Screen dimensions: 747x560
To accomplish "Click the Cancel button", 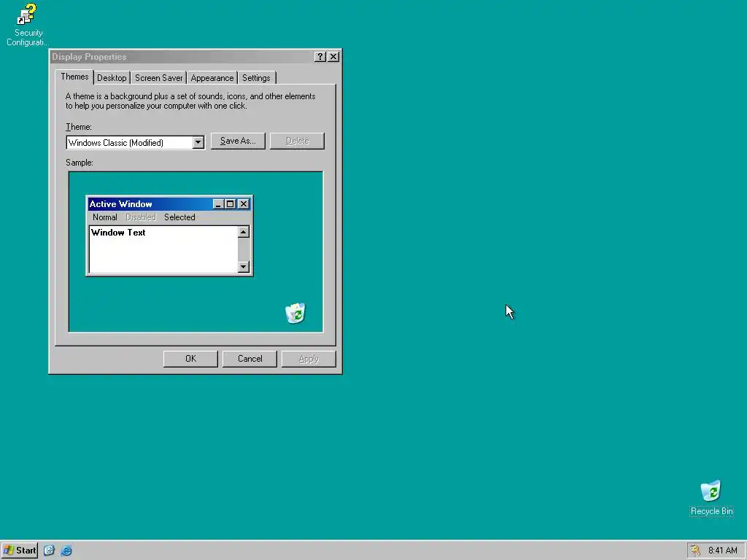I will pos(249,359).
